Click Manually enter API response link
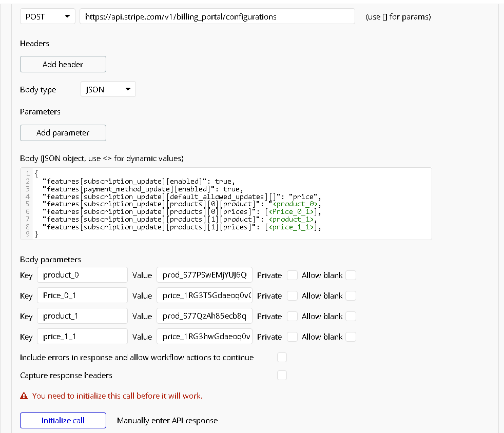Image resolution: width=504 pixels, height=433 pixels. pos(167,421)
